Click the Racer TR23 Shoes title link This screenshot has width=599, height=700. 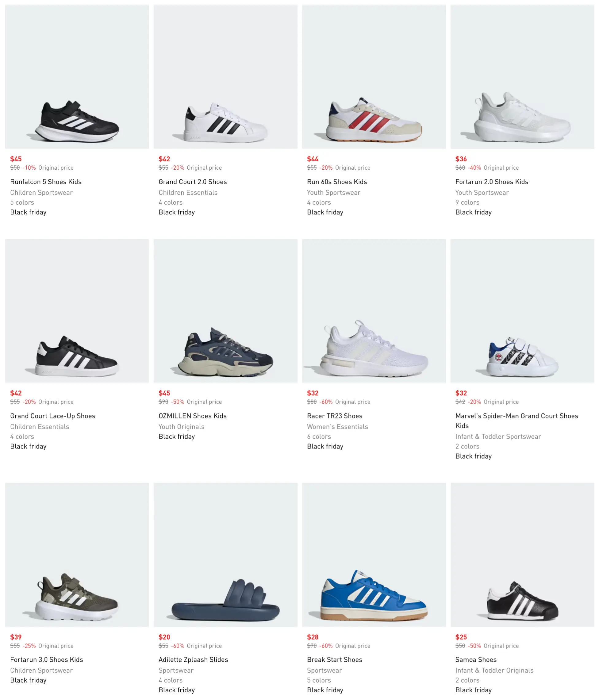click(x=335, y=416)
